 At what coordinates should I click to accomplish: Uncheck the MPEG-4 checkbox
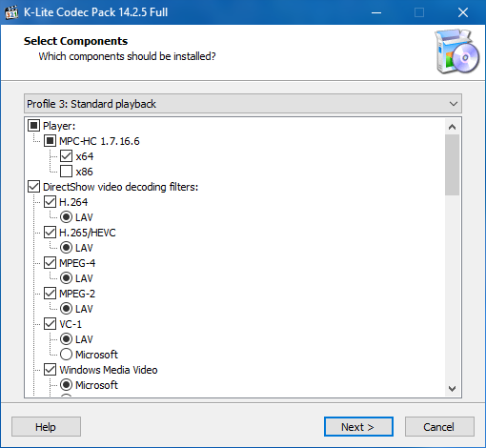[51, 263]
